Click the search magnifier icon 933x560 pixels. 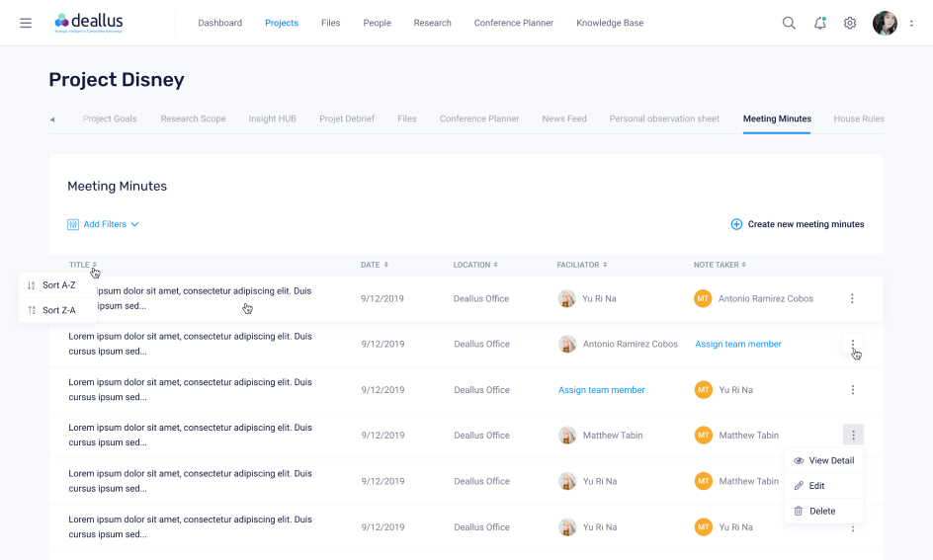(x=789, y=23)
